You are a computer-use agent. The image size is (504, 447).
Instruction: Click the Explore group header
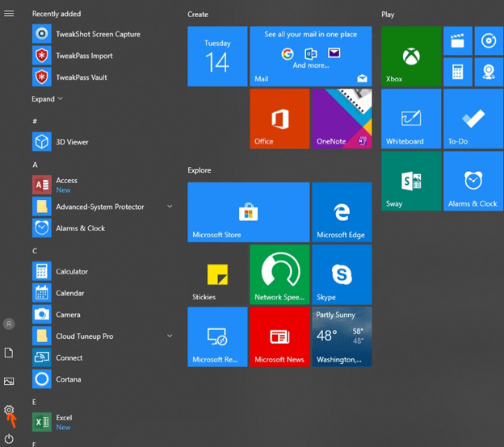pyautogui.click(x=199, y=170)
